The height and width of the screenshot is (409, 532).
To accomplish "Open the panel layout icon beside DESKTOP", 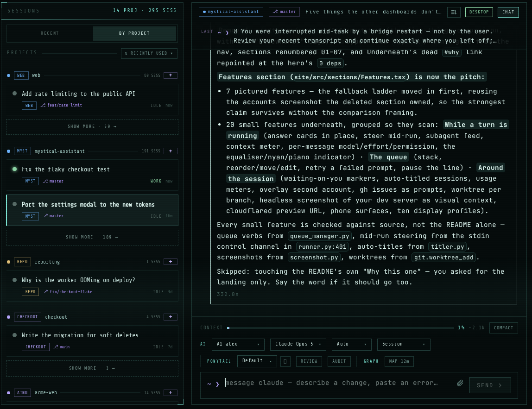I will 454,12.
